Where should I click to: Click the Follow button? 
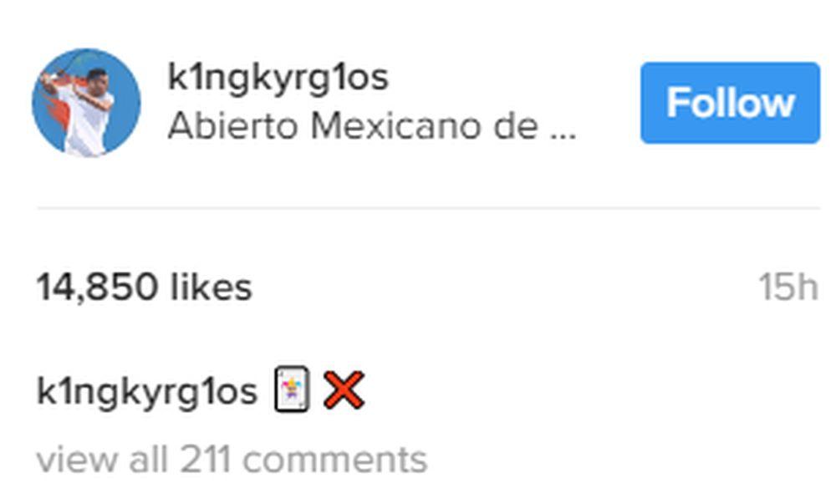point(730,103)
